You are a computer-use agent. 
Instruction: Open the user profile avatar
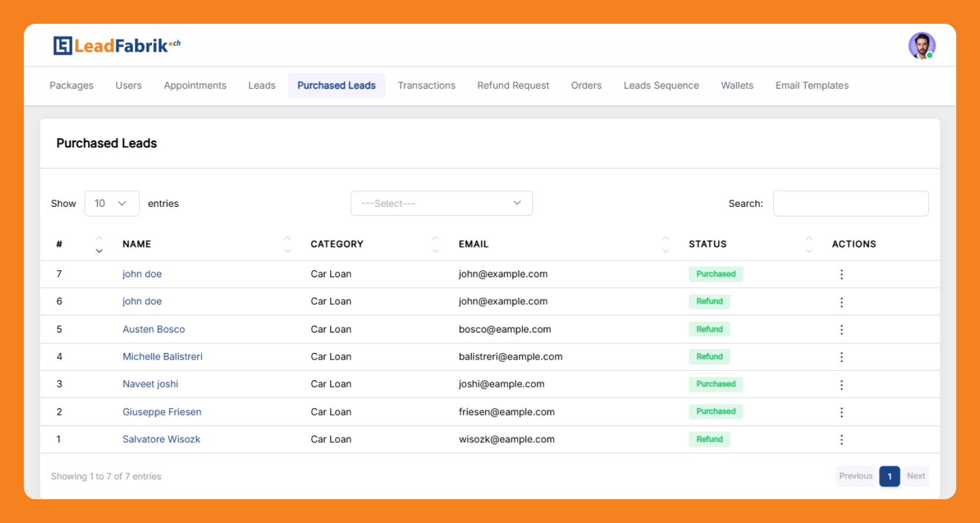[921, 46]
